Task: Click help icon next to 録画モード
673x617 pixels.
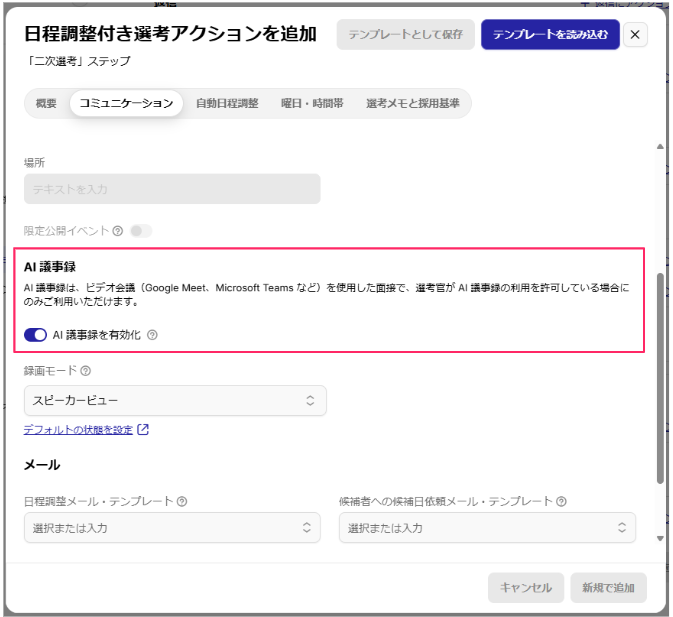Action: coord(85,371)
